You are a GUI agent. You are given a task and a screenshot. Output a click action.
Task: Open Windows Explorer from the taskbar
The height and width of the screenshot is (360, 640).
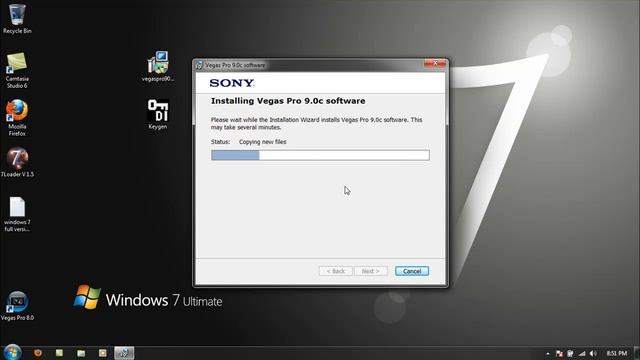coord(81,353)
